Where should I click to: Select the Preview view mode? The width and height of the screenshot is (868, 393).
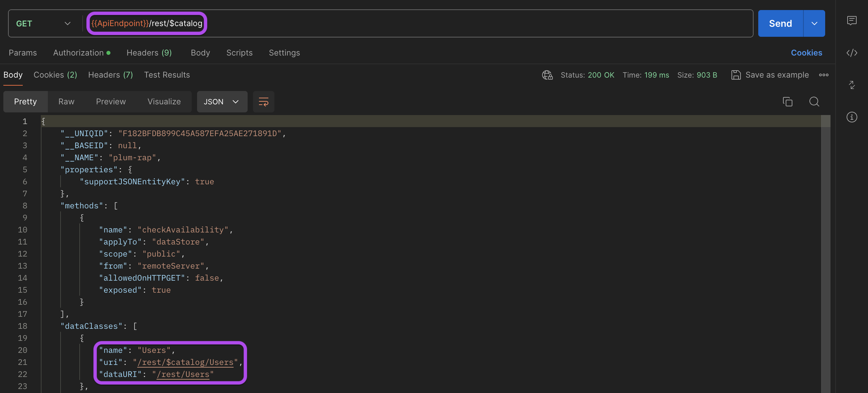110,101
